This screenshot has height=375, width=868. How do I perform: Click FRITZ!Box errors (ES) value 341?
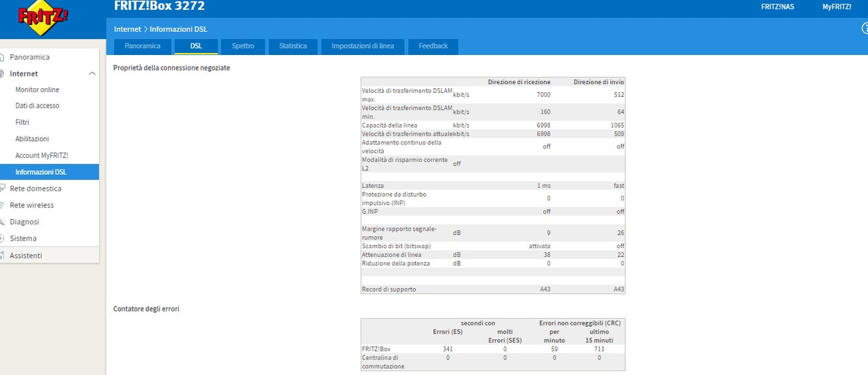point(448,349)
